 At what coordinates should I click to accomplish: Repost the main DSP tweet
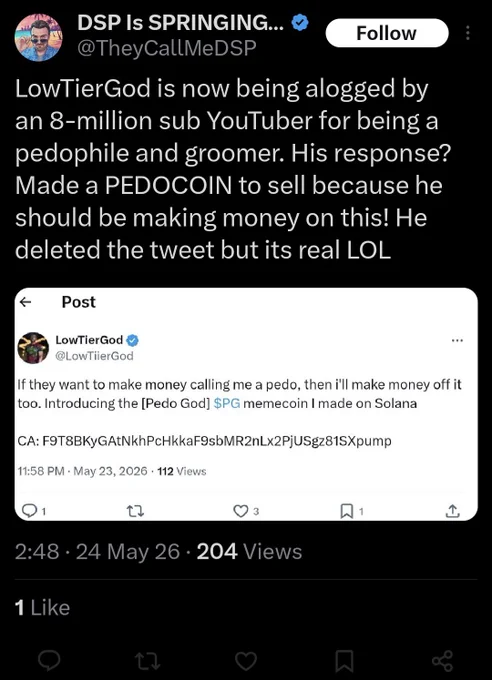point(148,661)
